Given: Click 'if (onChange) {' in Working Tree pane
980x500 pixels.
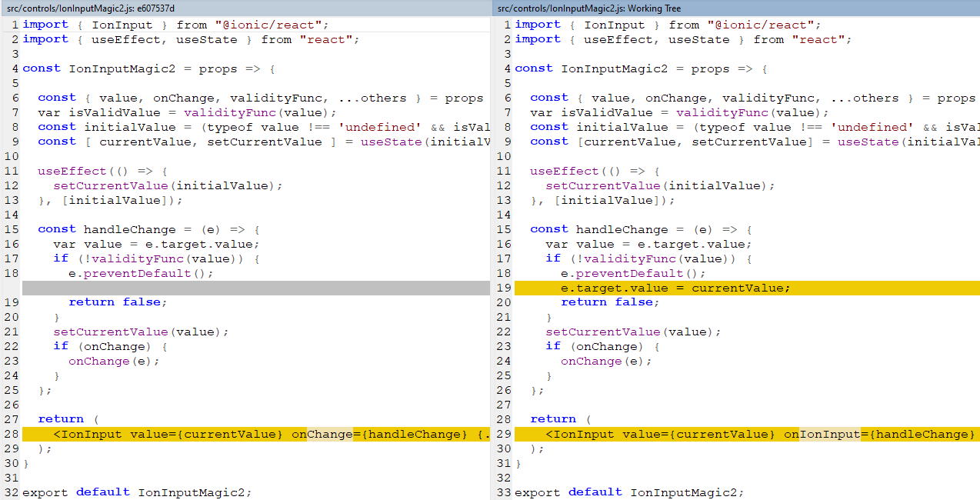Looking at the screenshot, I should click(602, 346).
